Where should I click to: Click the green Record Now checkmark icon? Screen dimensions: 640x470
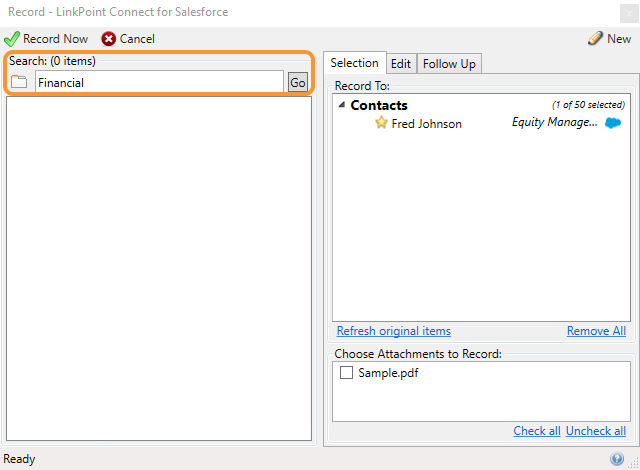click(x=11, y=39)
